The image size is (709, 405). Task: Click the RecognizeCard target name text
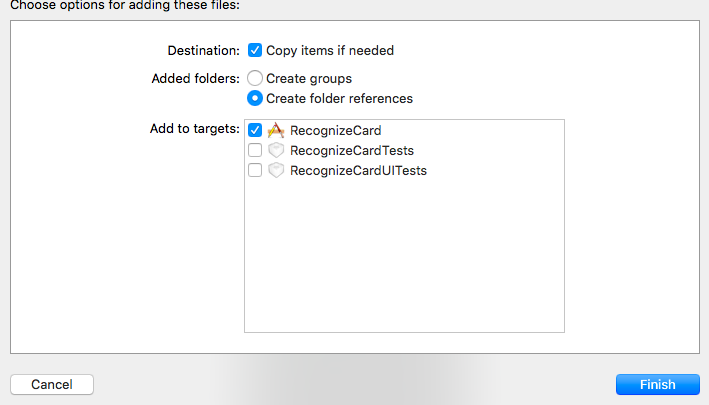click(x=335, y=130)
